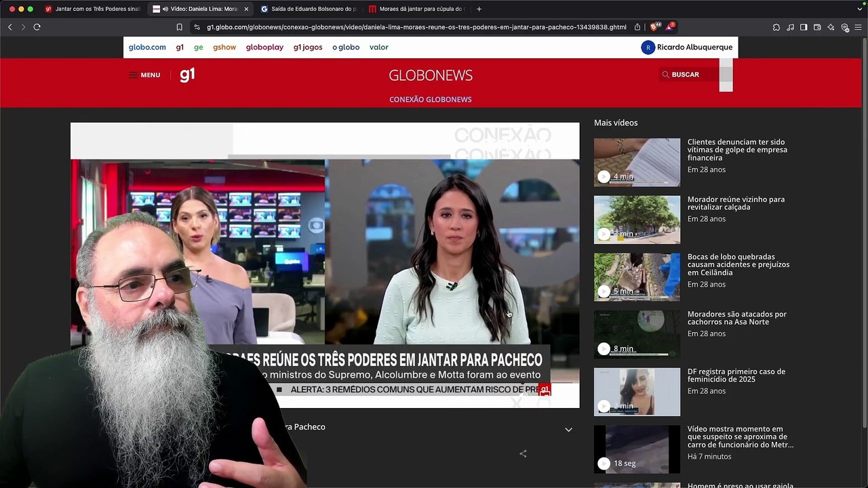Screen dimensions: 868x488
Task: Close the 'Vídeo: Daniela Lima' tab
Action: (246, 9)
